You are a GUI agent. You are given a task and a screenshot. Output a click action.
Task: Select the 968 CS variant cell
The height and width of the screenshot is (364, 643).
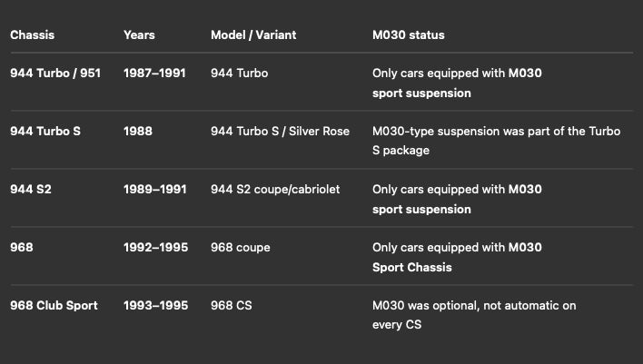point(232,306)
